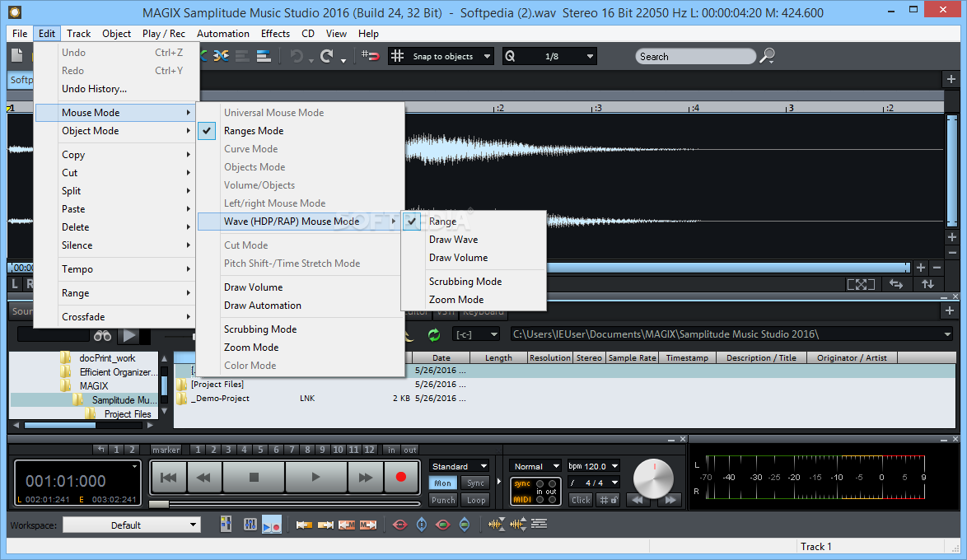The height and width of the screenshot is (560, 967).
Task: Click the orange right-arrow marker icon
Action: pos(325,525)
